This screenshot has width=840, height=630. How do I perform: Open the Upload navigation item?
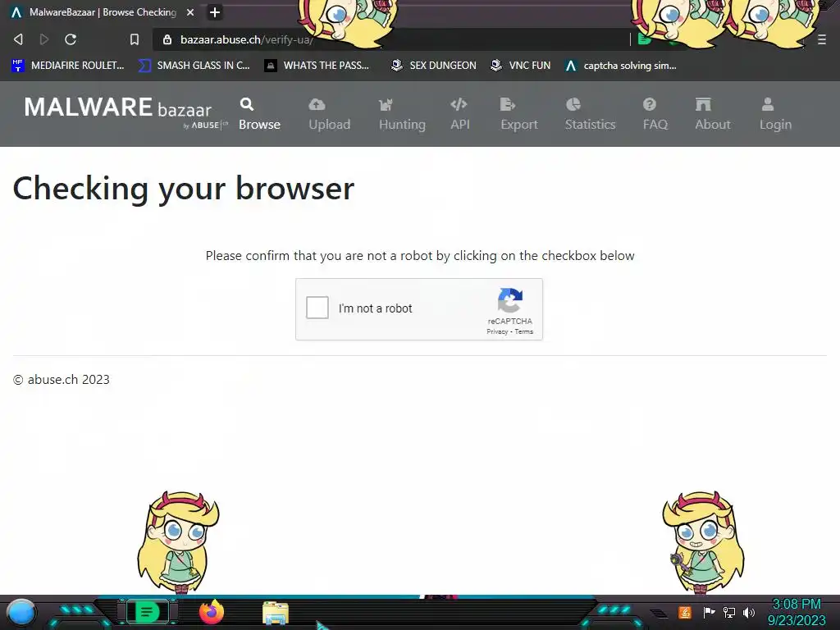coord(330,114)
